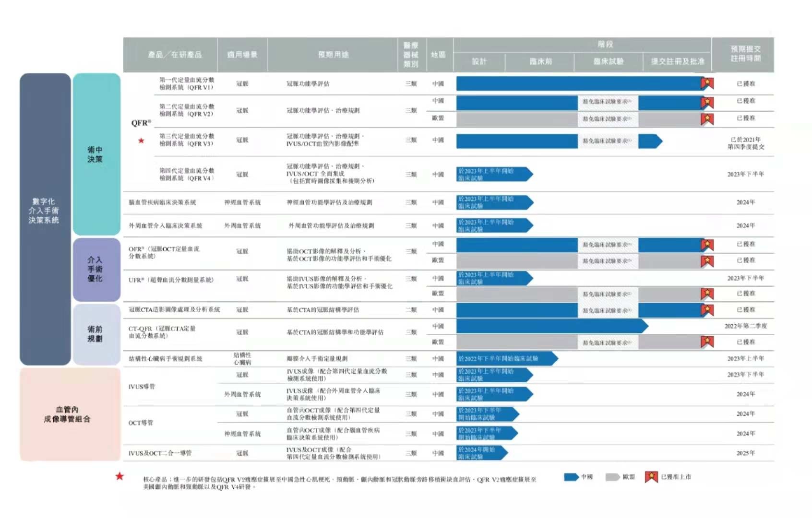Click the 結構性心臟病手術規劃系統 product name

coord(165,358)
